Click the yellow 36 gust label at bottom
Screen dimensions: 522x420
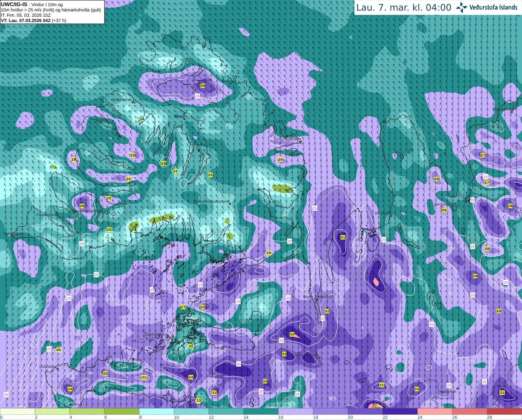pyautogui.click(x=378, y=407)
